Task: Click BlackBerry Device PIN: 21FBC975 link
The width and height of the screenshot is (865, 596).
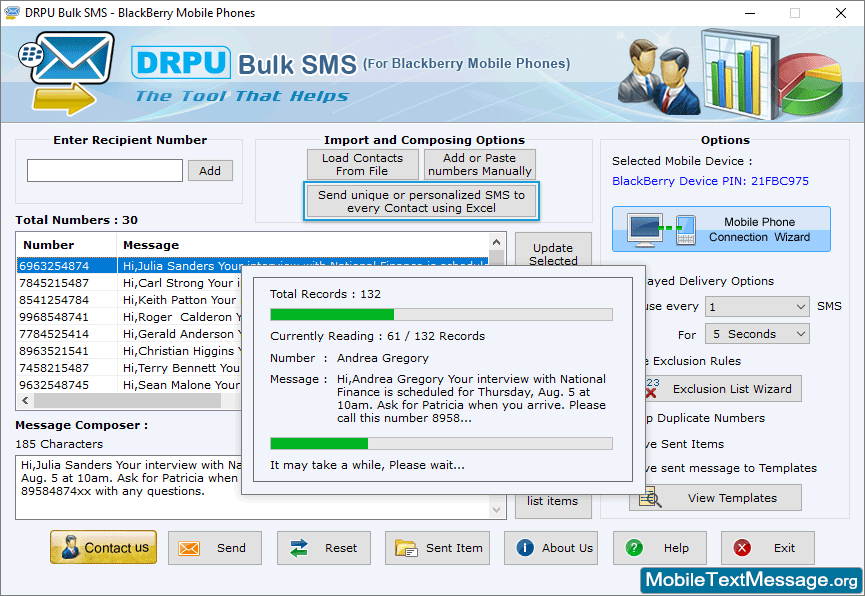Action: point(711,181)
